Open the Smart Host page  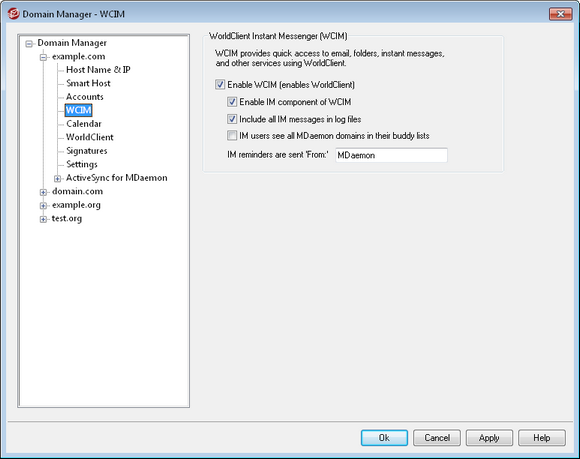[88, 83]
